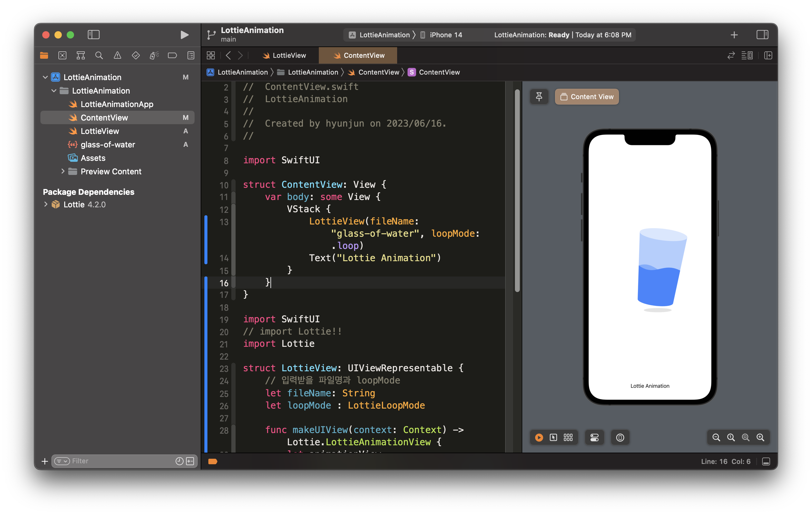Click the Content View preview button
812x515 pixels.
coord(587,97)
